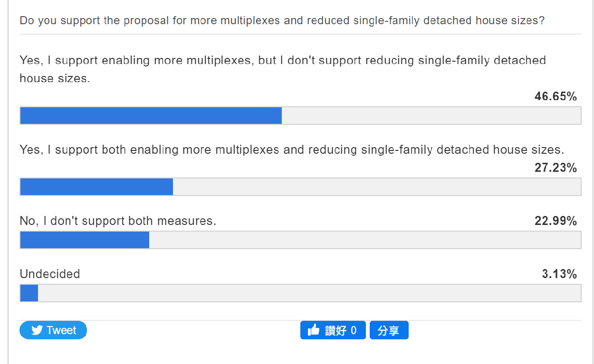Screen dimensions: 594x364
Task: Click the 22.99% result bar
Action: [x=300, y=240]
